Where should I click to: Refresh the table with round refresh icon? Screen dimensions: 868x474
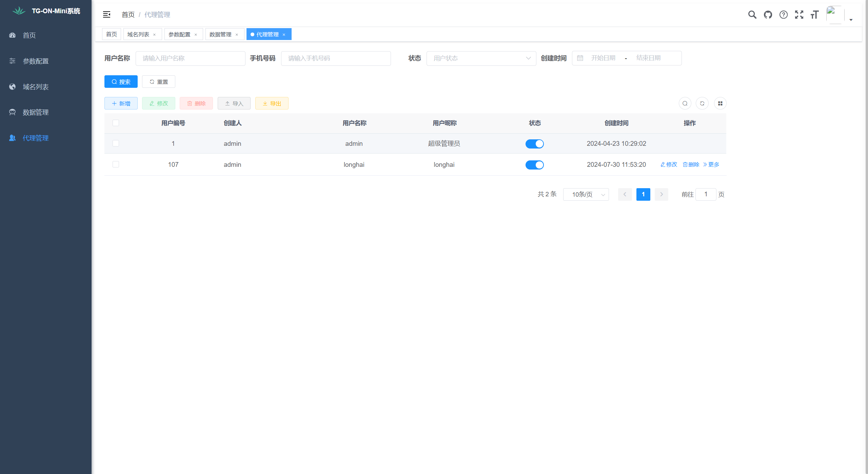click(702, 103)
